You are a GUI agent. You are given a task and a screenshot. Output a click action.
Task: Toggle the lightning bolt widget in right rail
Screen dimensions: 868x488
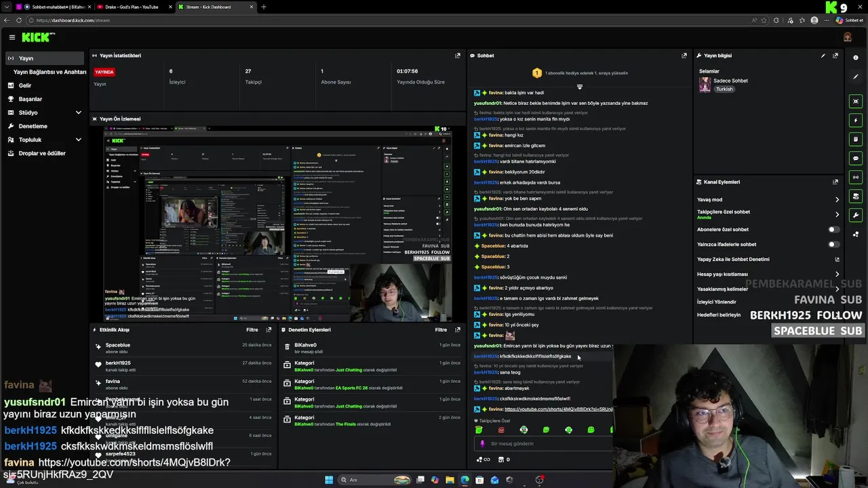856,120
